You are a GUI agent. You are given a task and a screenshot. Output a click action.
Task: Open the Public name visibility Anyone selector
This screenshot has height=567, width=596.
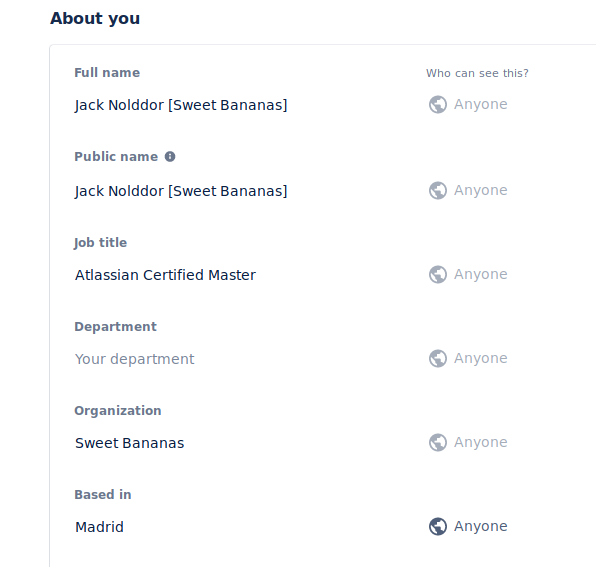pos(468,190)
